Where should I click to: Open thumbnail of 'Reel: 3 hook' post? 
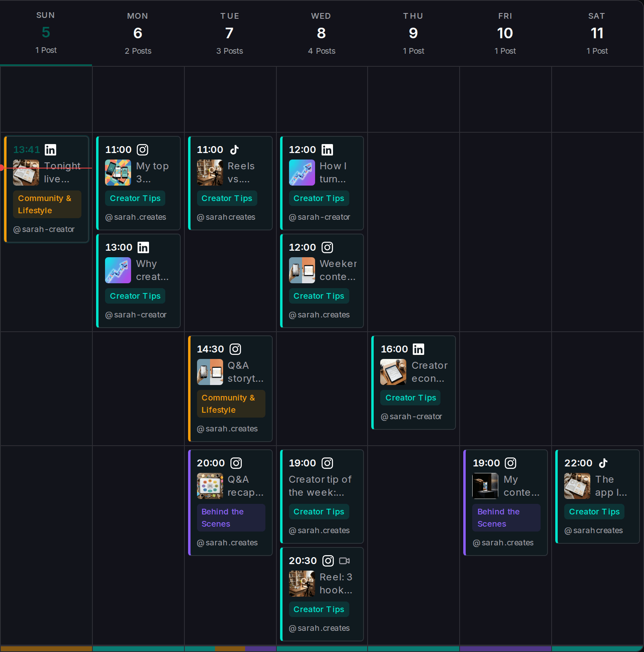302,584
